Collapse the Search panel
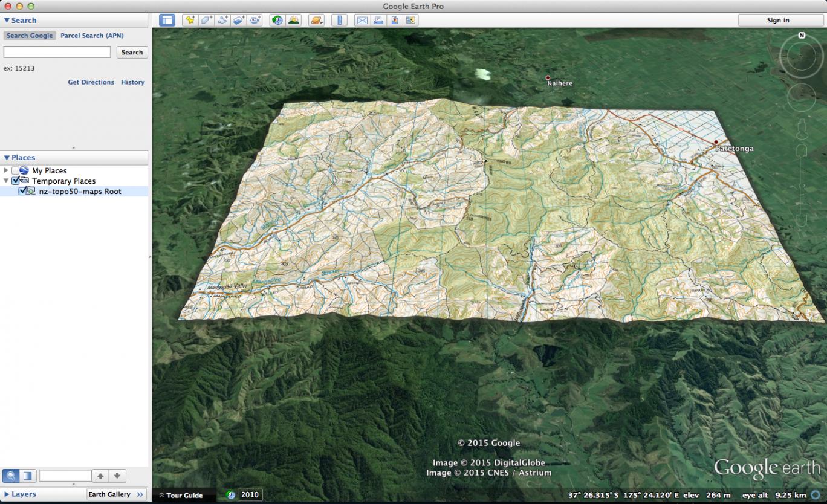Image resolution: width=827 pixels, height=504 pixels. point(7,20)
